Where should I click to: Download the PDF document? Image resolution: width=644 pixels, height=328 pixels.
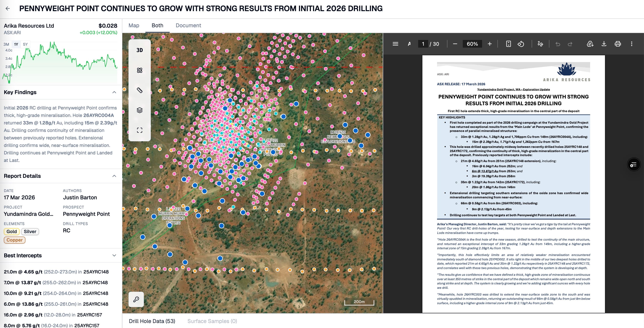604,44
